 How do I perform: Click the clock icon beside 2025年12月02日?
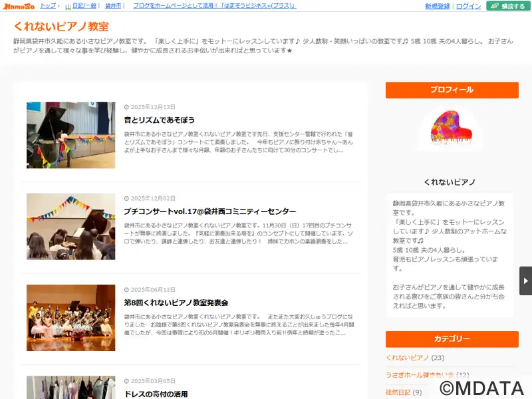(126, 198)
